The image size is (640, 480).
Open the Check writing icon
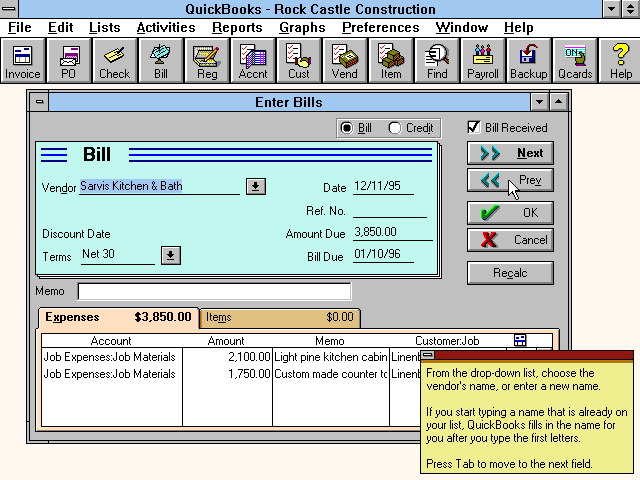pos(114,61)
